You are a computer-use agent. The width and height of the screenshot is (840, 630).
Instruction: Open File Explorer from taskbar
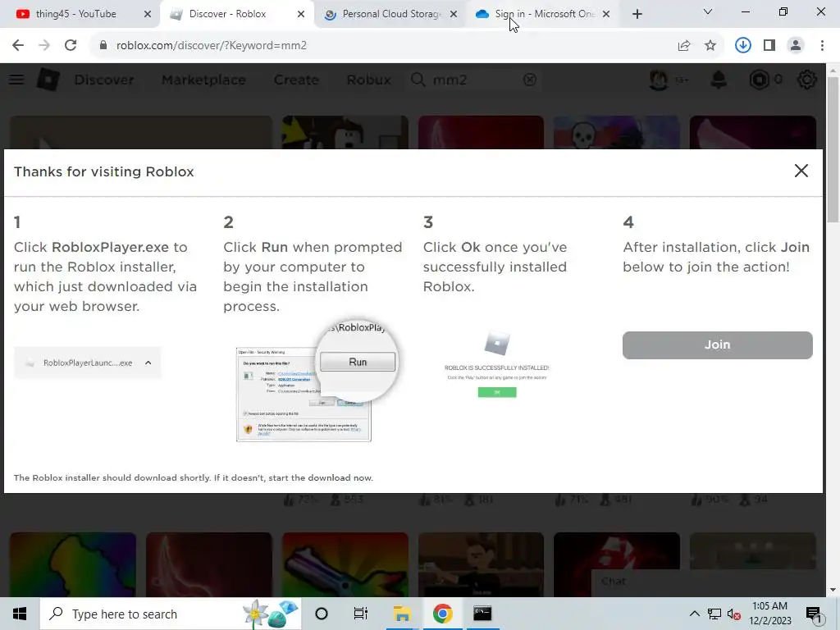click(x=402, y=614)
